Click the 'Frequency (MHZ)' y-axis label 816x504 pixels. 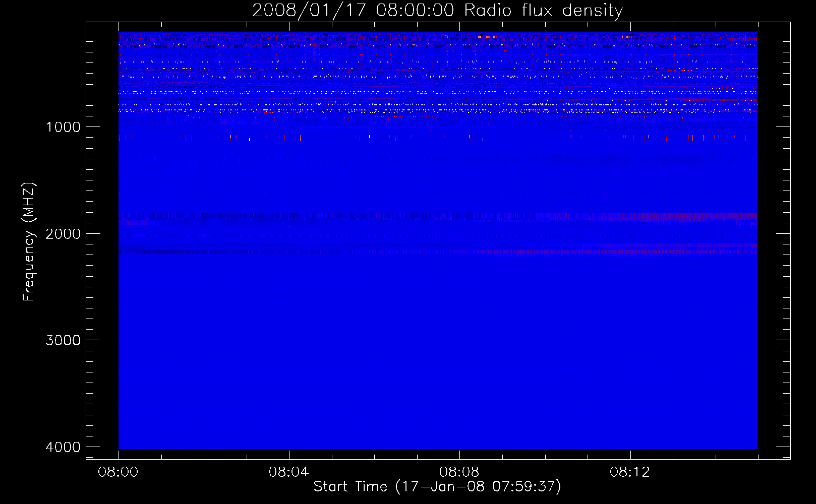(x=29, y=242)
